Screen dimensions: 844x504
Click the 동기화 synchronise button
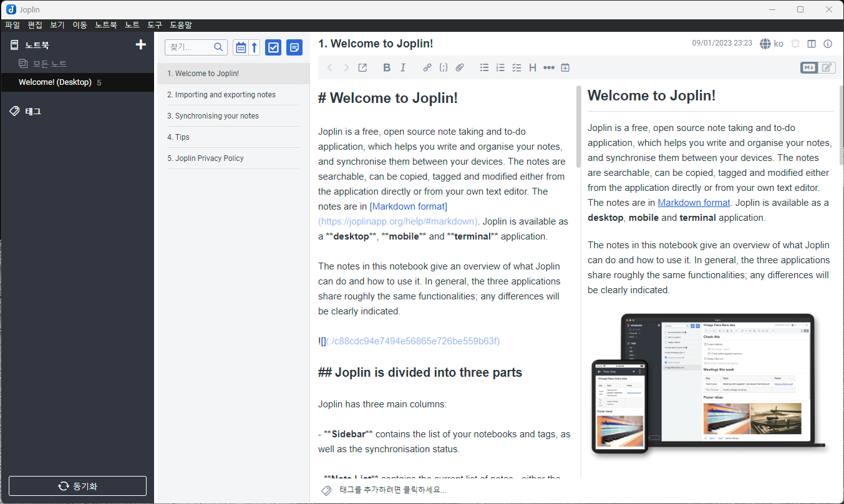77,486
